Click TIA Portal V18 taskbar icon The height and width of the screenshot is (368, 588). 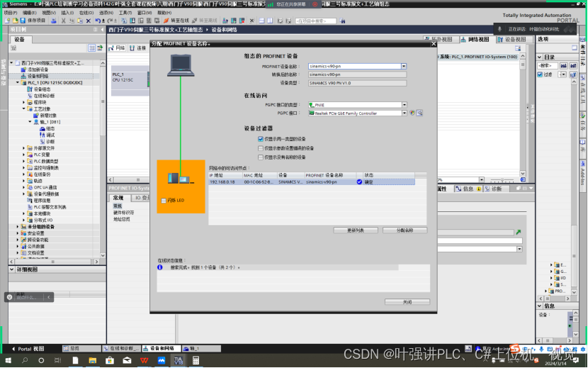(x=179, y=360)
